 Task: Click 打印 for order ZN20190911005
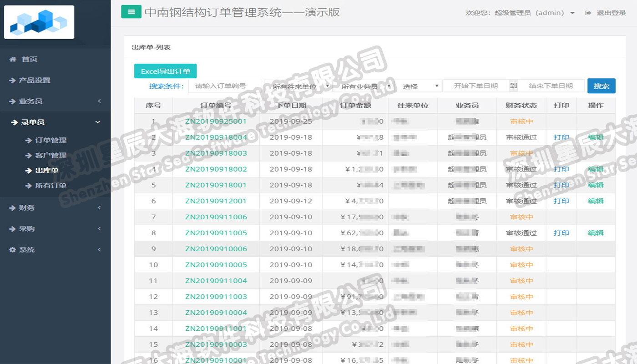[x=561, y=233]
